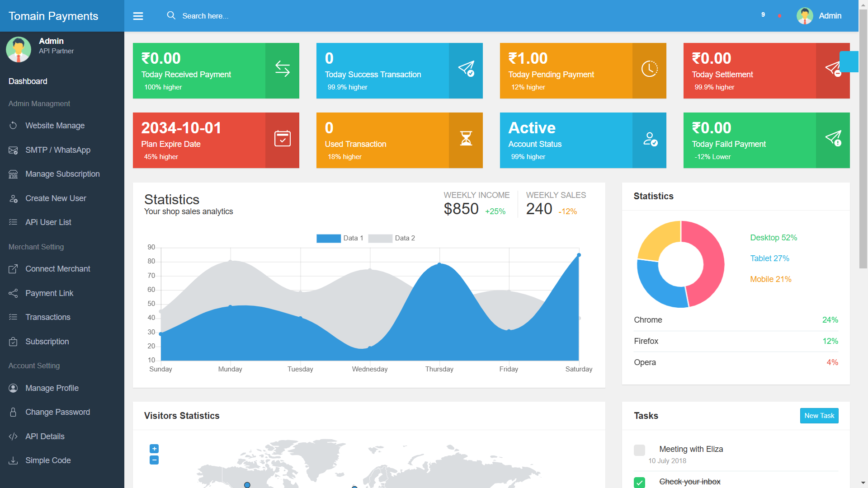
Task: Expand Manage Subscription sidebar item
Action: [x=62, y=174]
